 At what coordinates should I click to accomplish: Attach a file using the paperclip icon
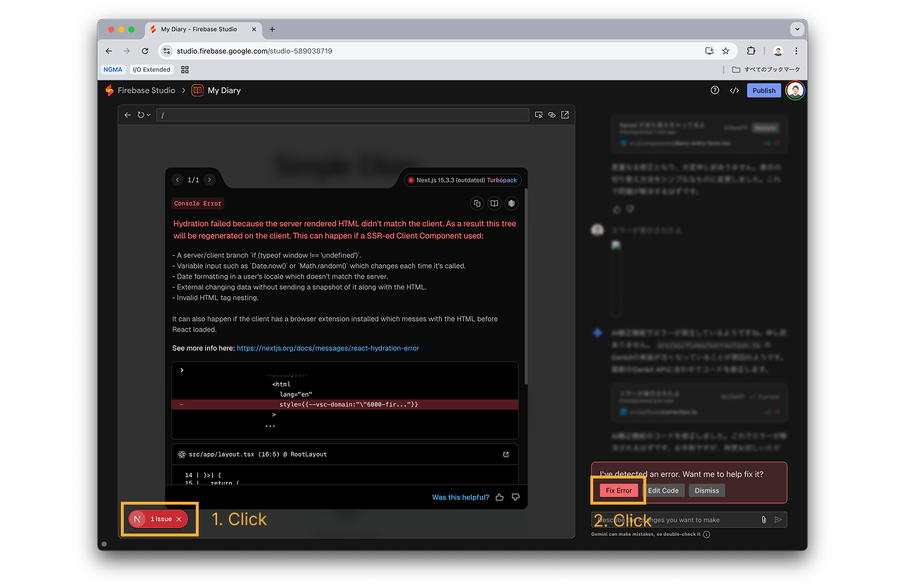pyautogui.click(x=763, y=519)
